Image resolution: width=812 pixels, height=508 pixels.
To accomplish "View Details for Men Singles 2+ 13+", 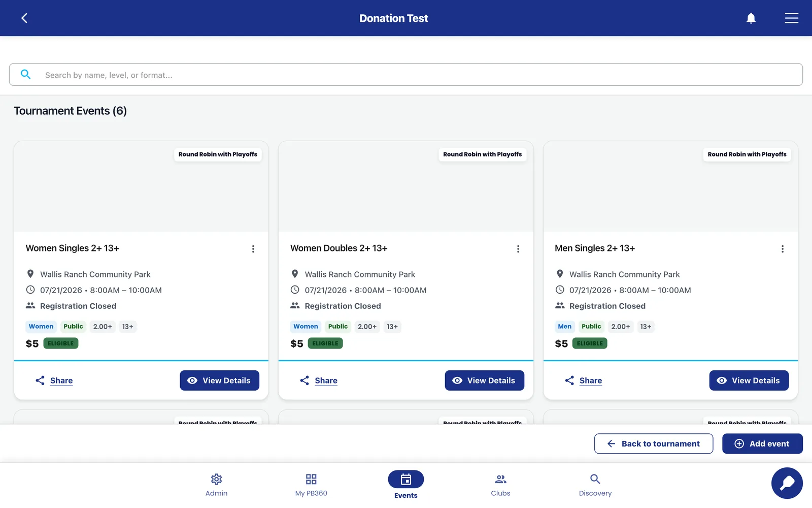I will pyautogui.click(x=749, y=380).
